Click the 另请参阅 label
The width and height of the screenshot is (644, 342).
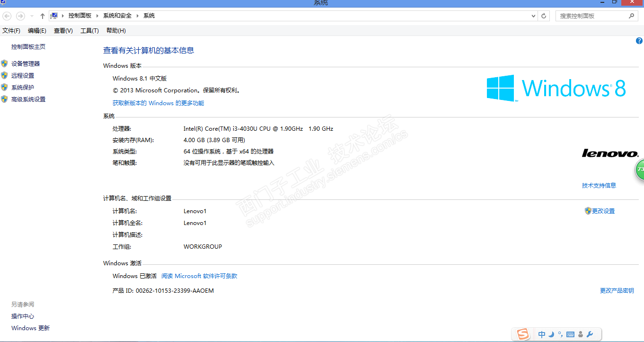point(23,304)
